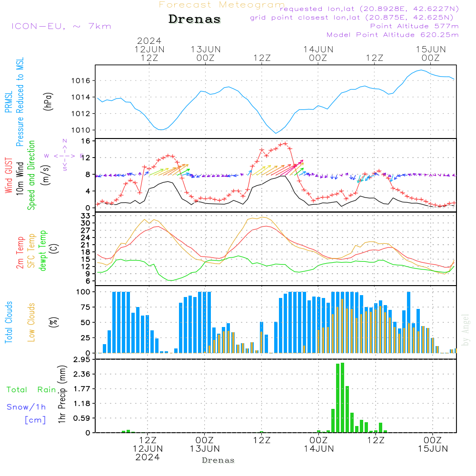Image resolution: width=476 pixels, height=476 pixels.
Task: Select the bold 'Drenas' title above the charts
Action: (x=194, y=19)
